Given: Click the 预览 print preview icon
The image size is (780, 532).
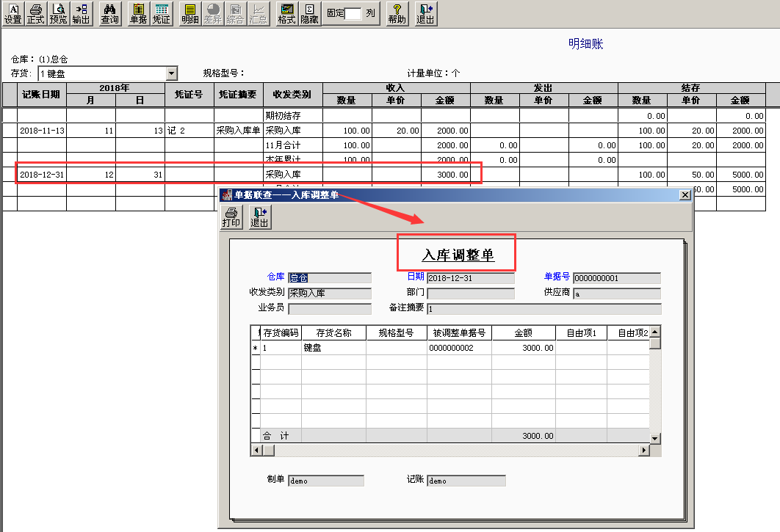Looking at the screenshot, I should click(x=59, y=13).
